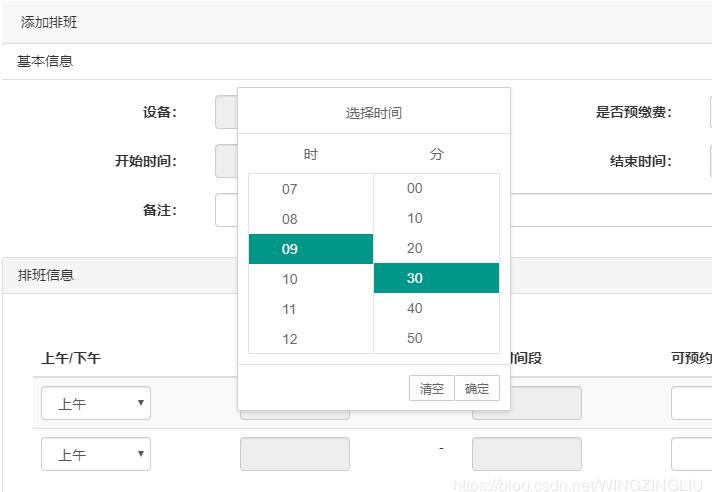Select highlighted minute 30
Image resolution: width=712 pixels, height=492 pixels.
pos(436,278)
